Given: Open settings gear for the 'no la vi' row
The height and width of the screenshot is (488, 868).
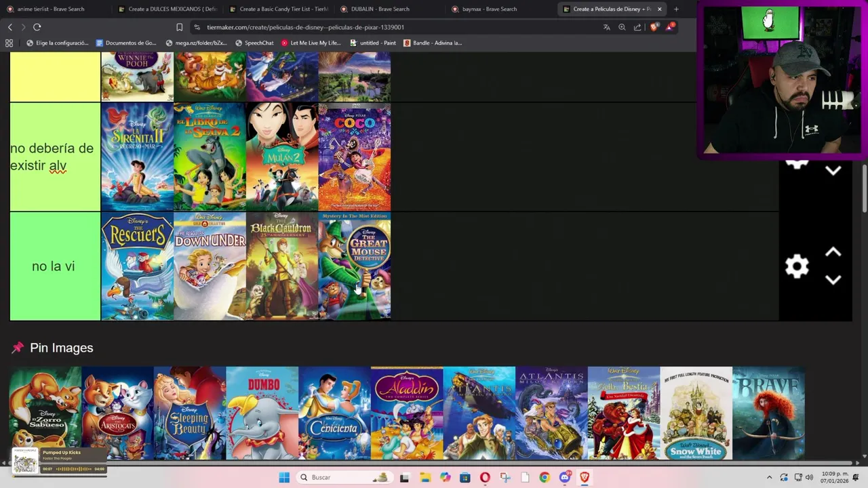Looking at the screenshot, I should [797, 266].
